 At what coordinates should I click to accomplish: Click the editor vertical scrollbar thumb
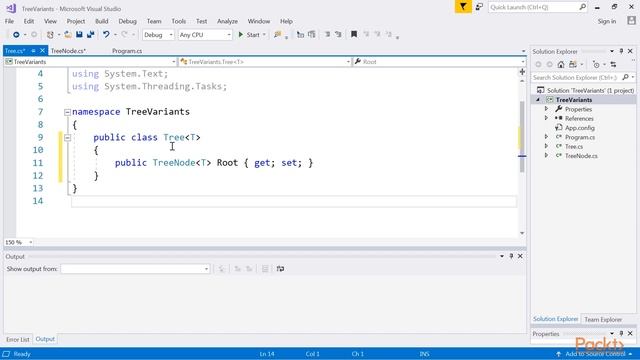[522, 136]
